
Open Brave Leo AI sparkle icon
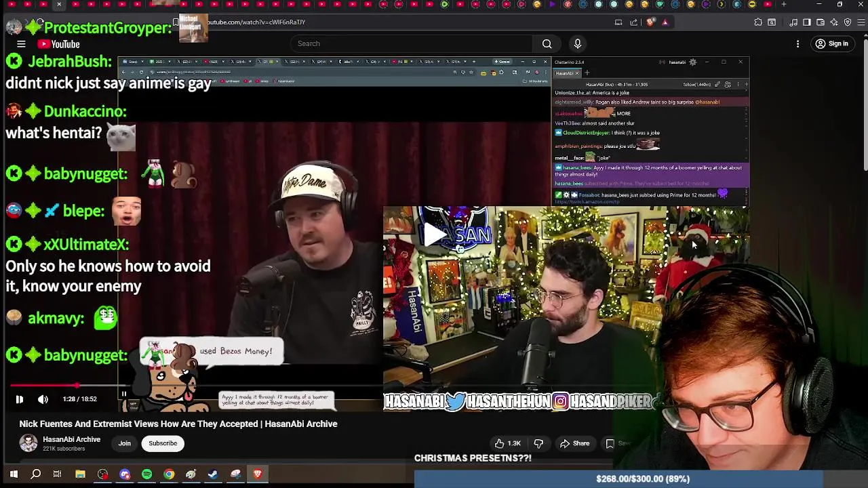point(834,22)
